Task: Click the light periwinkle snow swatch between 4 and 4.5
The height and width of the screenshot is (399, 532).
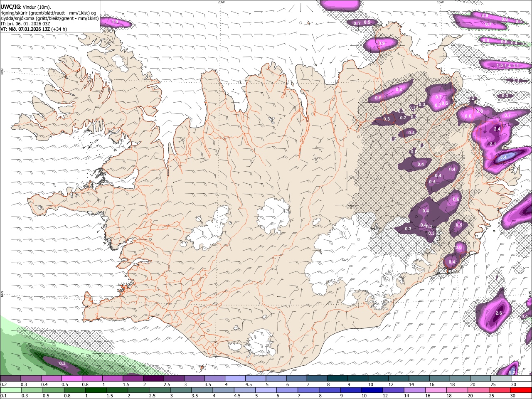Action: tap(235, 378)
